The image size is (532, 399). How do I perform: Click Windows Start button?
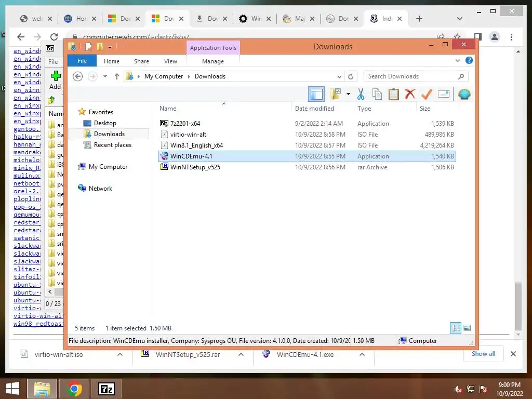tap(12, 389)
